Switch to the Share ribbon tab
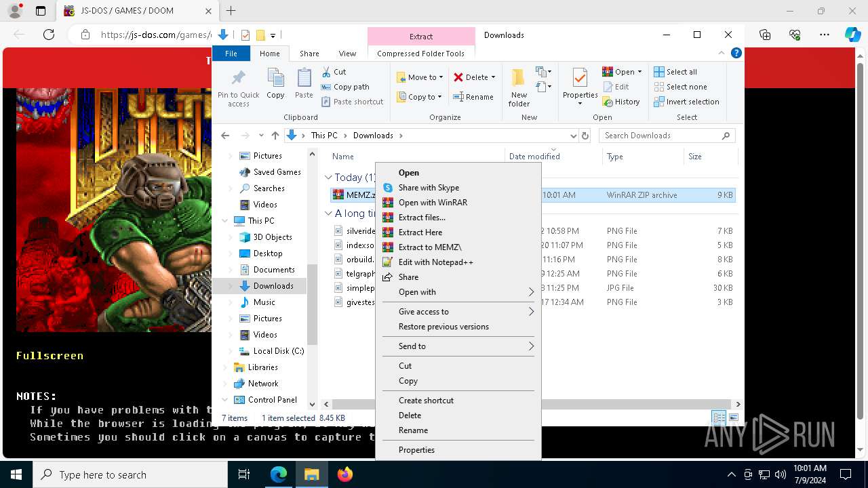 click(309, 54)
